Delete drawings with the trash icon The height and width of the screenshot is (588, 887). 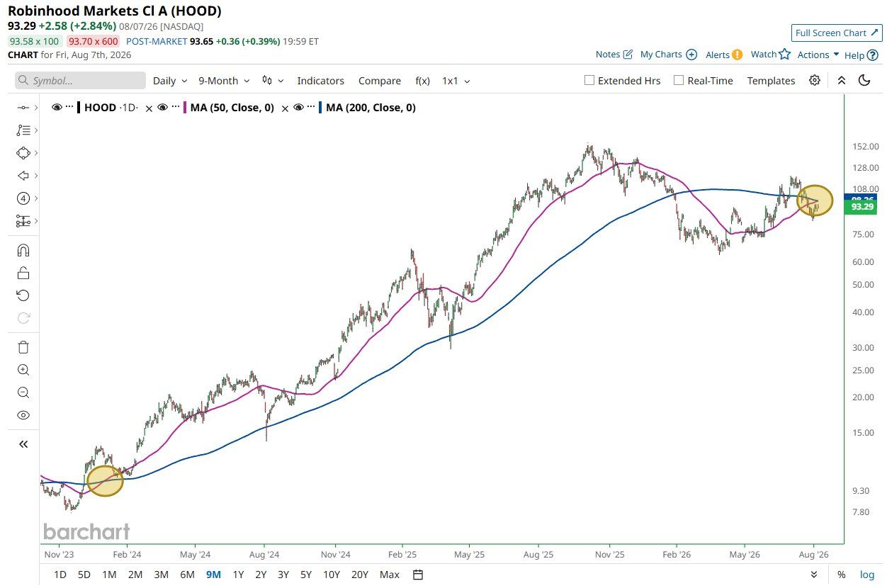(23, 347)
